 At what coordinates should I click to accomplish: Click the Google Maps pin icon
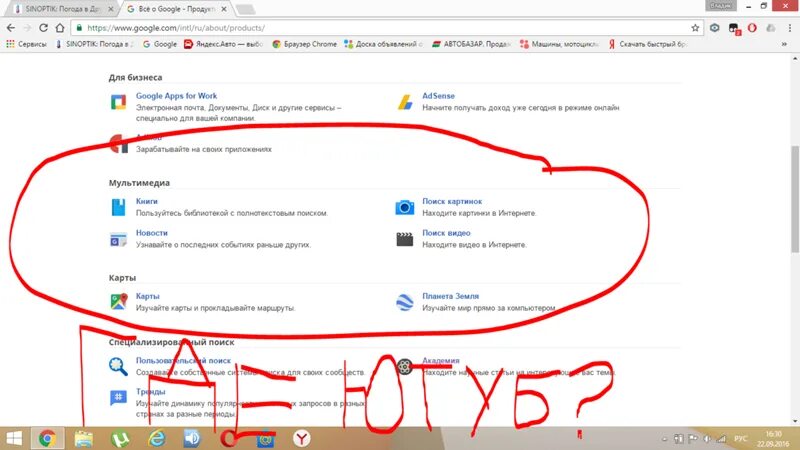[118, 302]
